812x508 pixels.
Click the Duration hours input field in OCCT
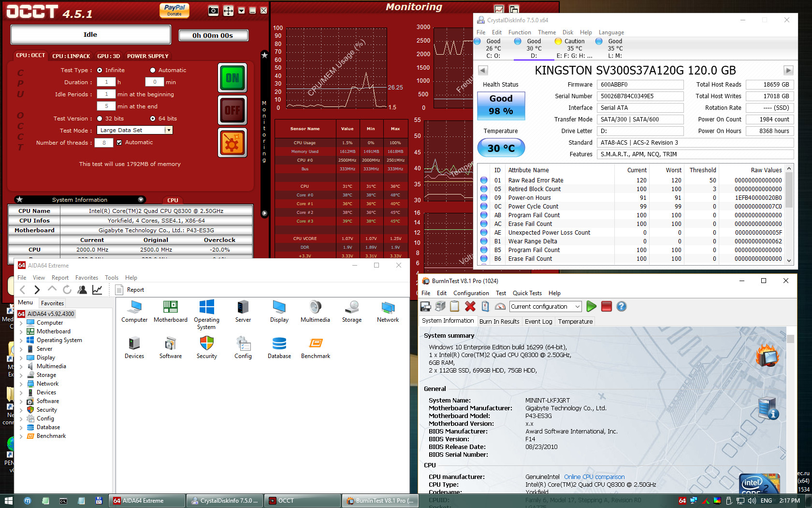pyautogui.click(x=106, y=82)
